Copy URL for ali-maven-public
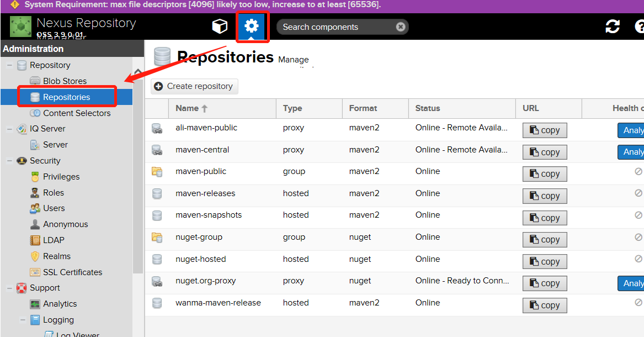This screenshot has height=337, width=644. (x=545, y=130)
